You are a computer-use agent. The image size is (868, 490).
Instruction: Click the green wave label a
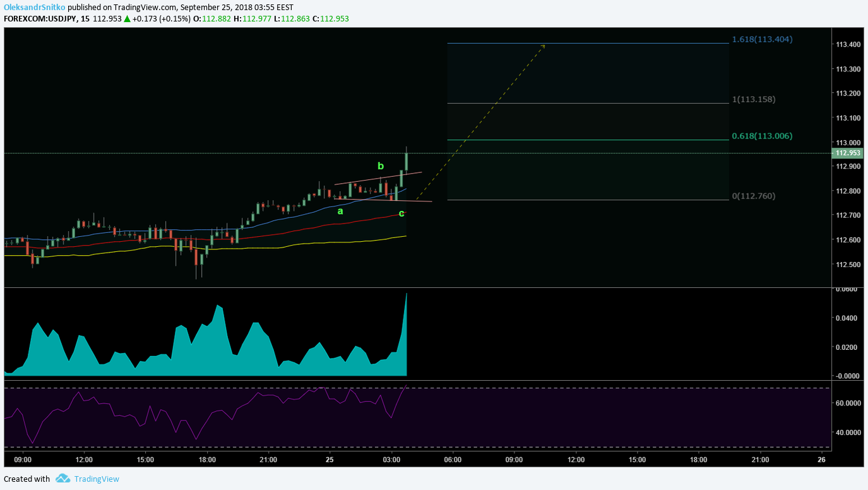(x=340, y=212)
